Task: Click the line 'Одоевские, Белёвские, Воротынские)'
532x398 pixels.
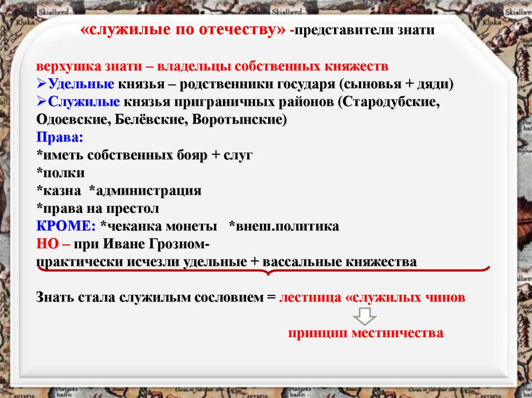Action: (x=162, y=119)
